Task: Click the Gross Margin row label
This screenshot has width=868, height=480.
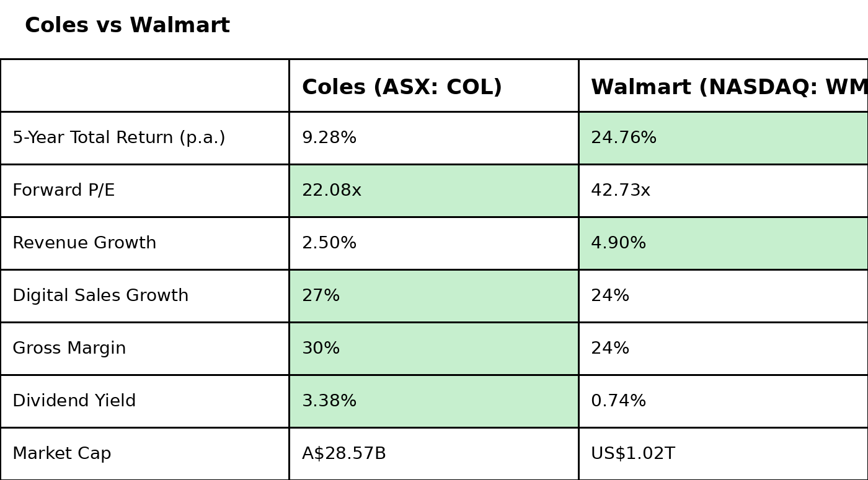Action: click(69, 349)
